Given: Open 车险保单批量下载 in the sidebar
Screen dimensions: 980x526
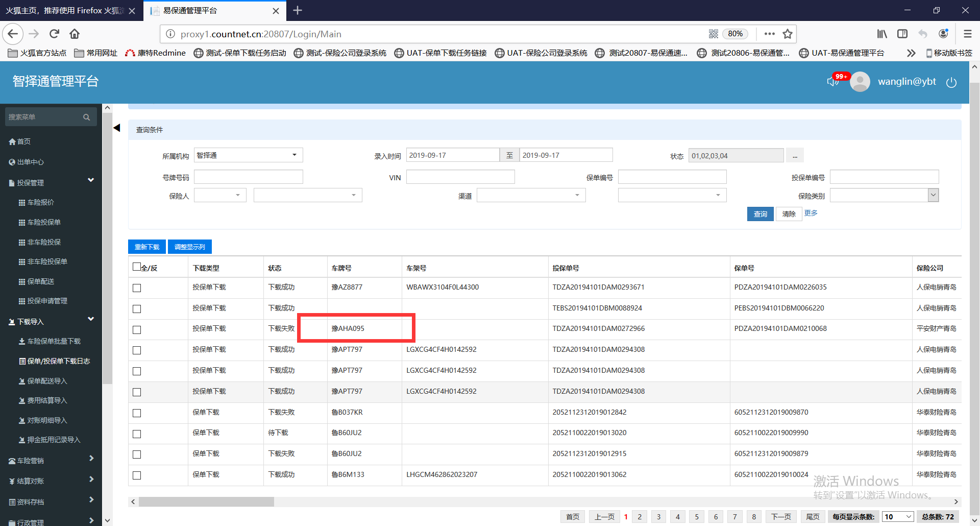Looking at the screenshot, I should pyautogui.click(x=54, y=341).
